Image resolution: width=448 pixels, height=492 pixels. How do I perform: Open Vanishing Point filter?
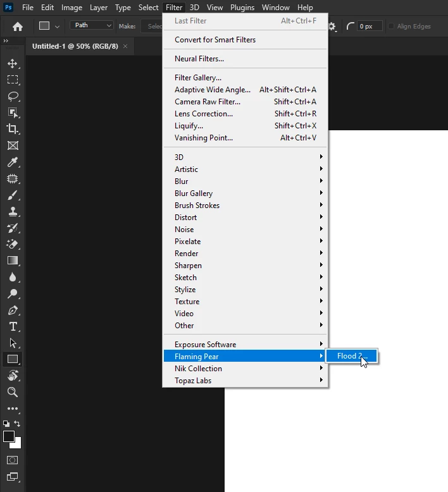tap(245, 137)
